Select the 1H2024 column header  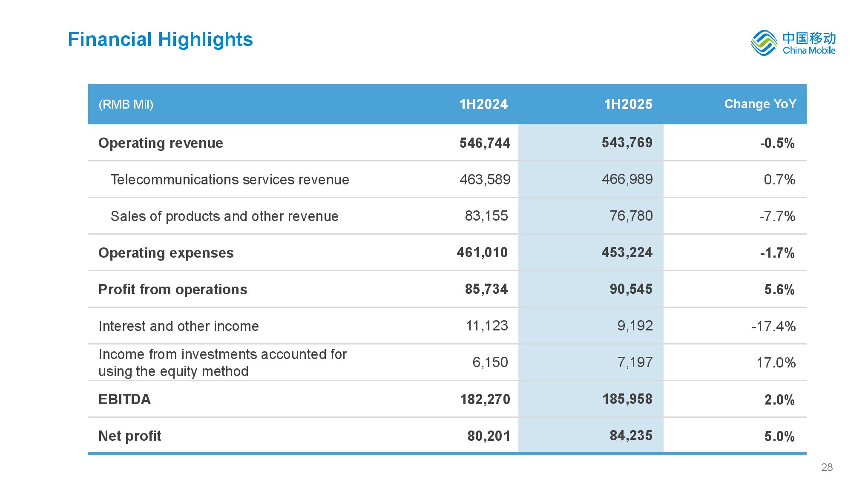click(x=483, y=104)
